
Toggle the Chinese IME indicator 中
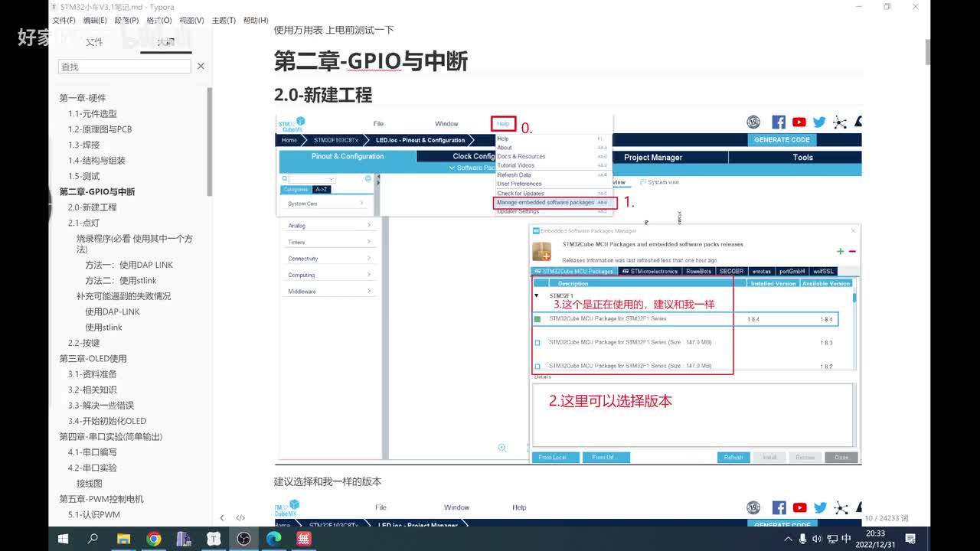point(847,539)
